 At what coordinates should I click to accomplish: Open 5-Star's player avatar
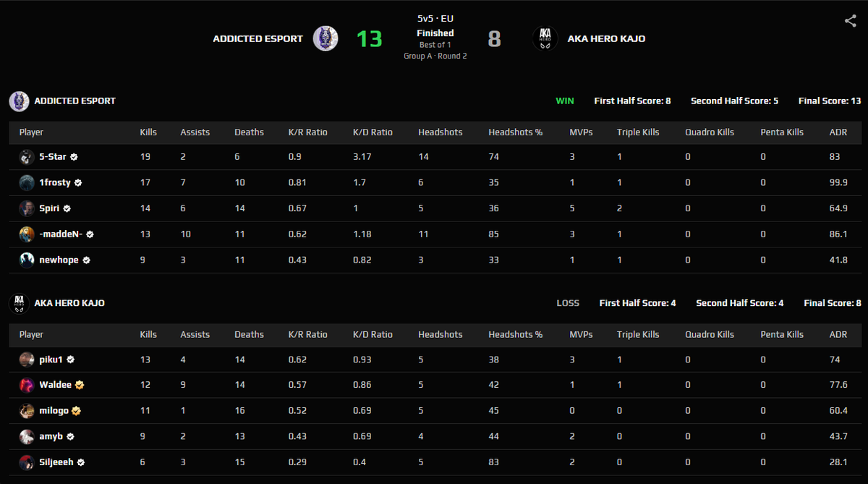click(x=27, y=157)
